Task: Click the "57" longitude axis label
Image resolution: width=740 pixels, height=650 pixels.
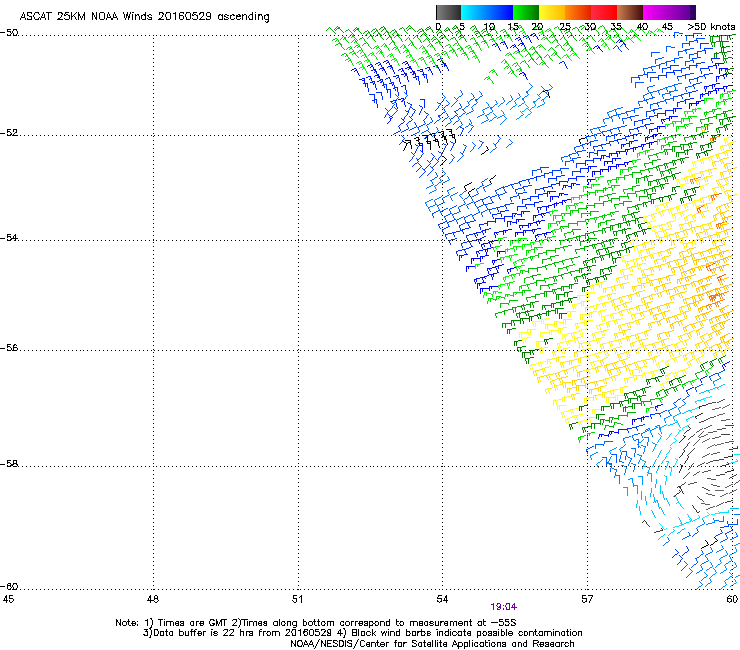Action: tap(587, 599)
